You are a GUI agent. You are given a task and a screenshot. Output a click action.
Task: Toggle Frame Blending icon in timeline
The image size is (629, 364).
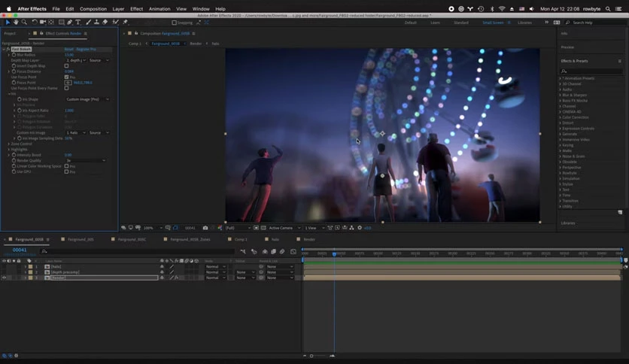click(274, 251)
